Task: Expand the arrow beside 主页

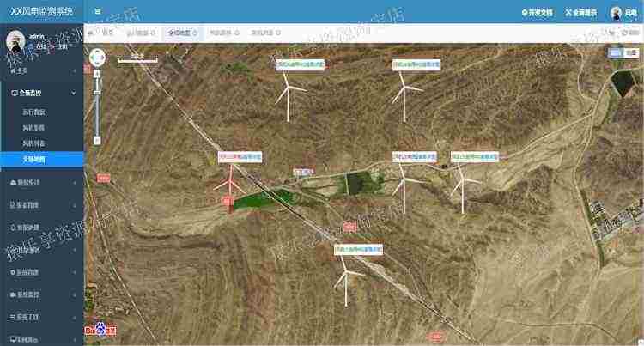Action: tap(75, 71)
